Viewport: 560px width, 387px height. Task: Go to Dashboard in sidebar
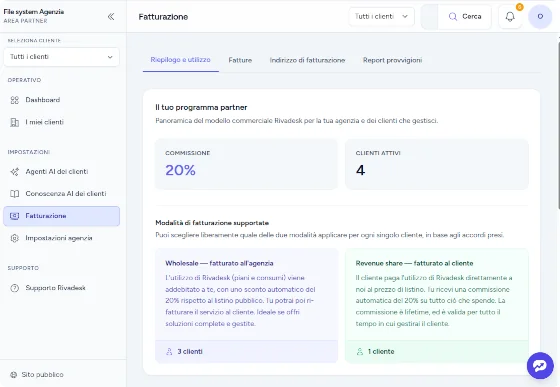tap(61, 100)
